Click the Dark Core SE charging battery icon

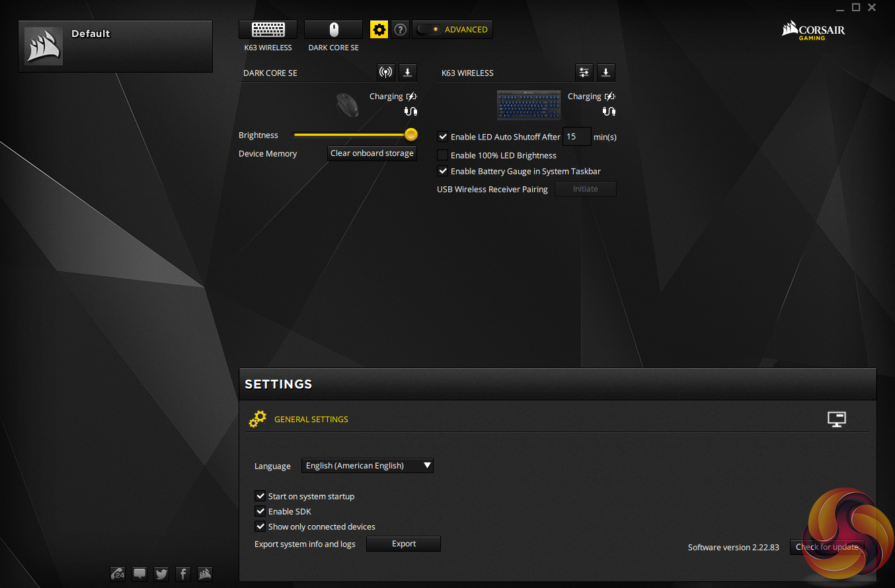412,96
